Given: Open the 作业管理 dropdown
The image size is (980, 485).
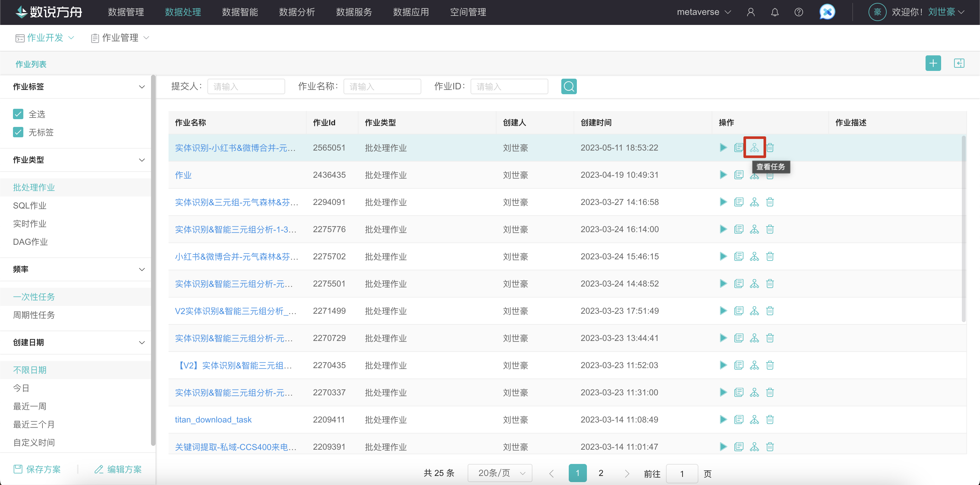Looking at the screenshot, I should (120, 38).
